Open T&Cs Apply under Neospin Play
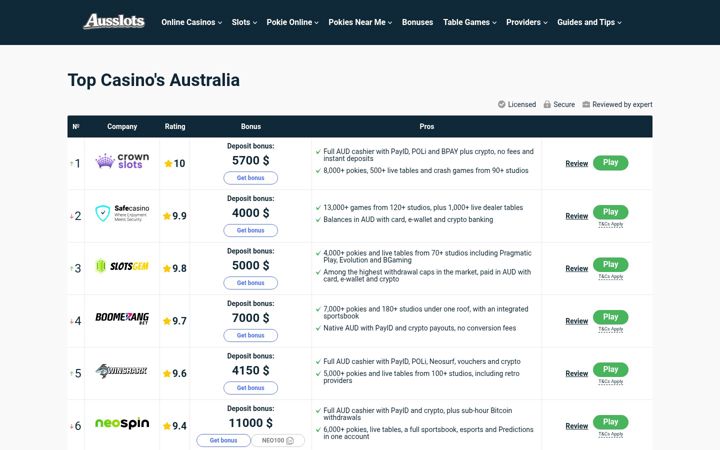The image size is (720, 450). 611,434
